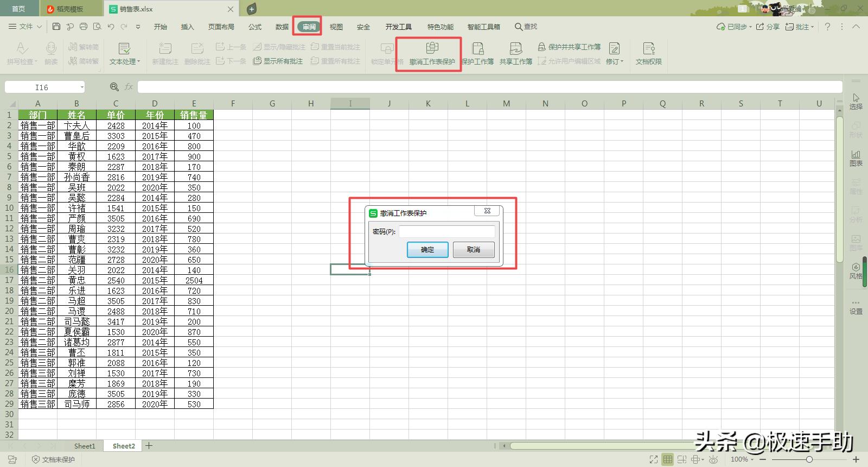Click 显示所有批注 (Show All Comments)
This screenshot has width=868, height=467.
(x=278, y=61)
